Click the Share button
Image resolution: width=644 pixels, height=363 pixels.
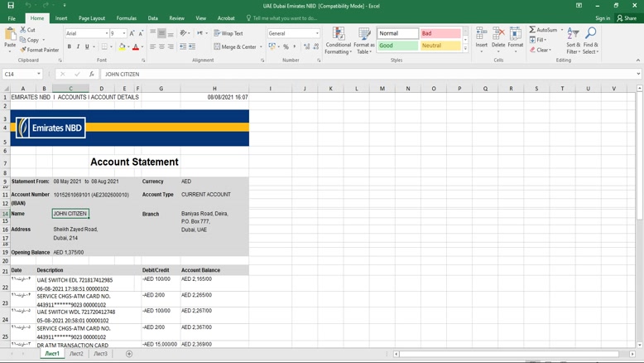tap(627, 18)
